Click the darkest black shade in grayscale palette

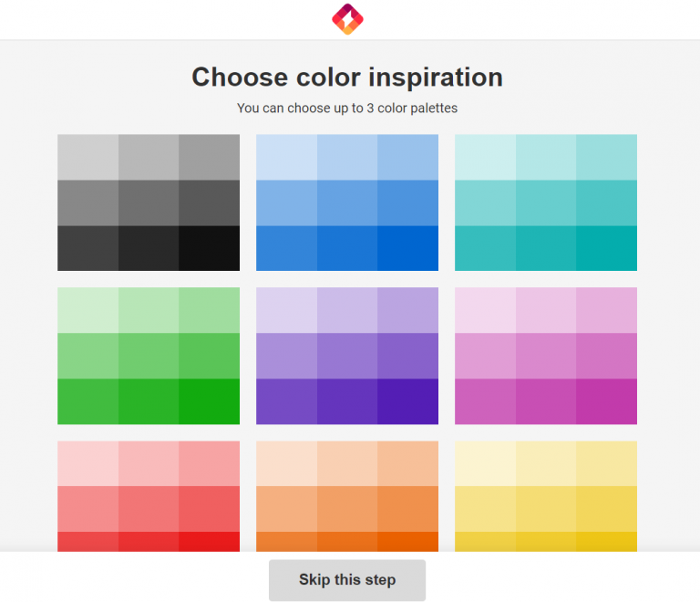[x=210, y=248]
